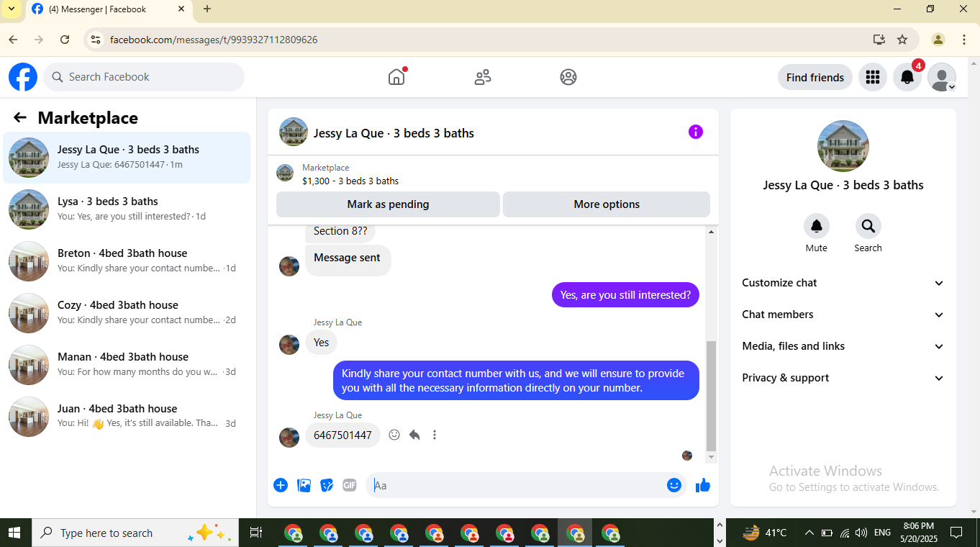Open the emoji picker in message box
The height and width of the screenshot is (547, 980).
[674, 485]
